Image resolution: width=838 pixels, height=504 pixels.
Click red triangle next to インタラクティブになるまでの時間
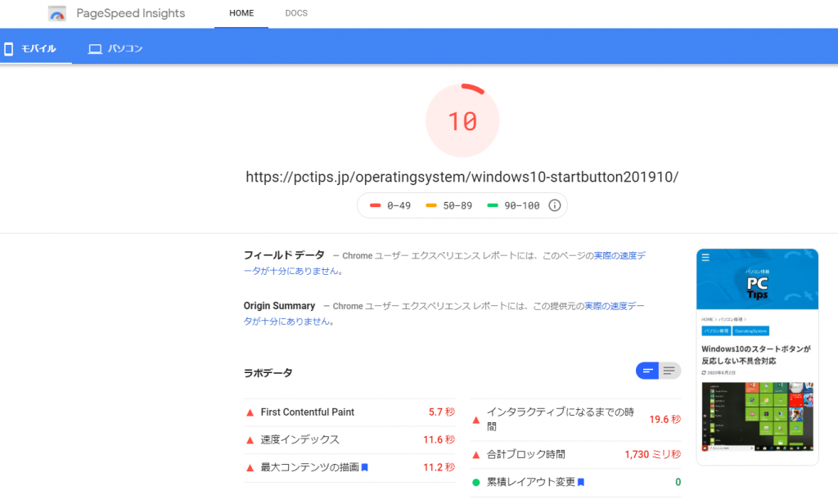476,420
